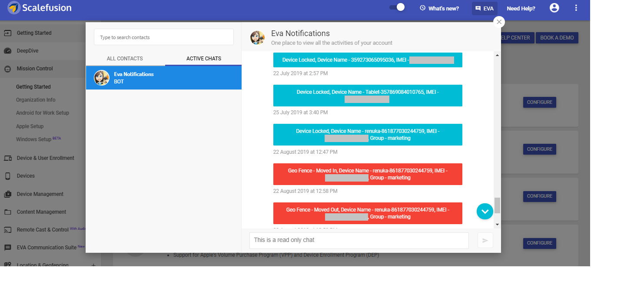Open Android for Work Setup
644x288 pixels.
(x=43, y=113)
